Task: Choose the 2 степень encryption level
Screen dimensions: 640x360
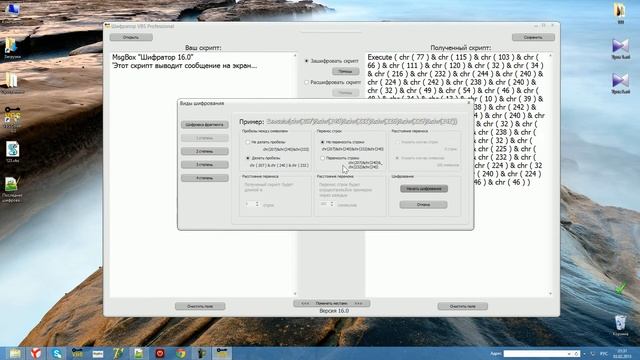Action: 204,151
